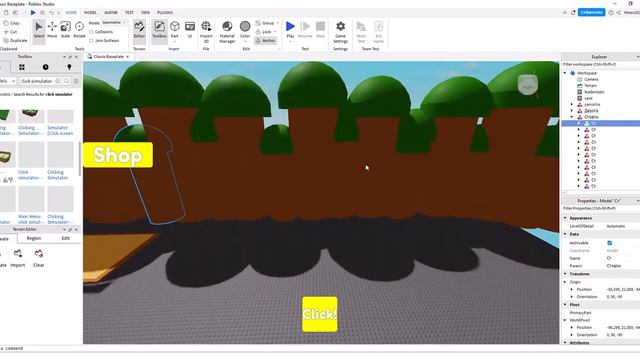The width and height of the screenshot is (640, 360).
Task: Open Toolbox filter options icon
Action: 76,81
